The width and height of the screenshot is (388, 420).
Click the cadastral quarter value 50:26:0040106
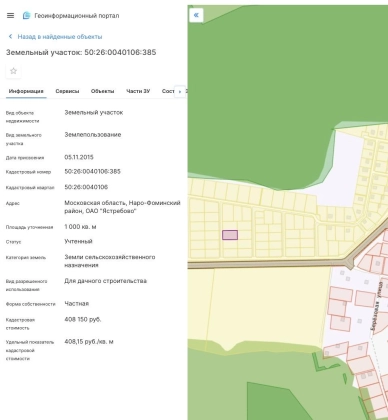coord(86,187)
